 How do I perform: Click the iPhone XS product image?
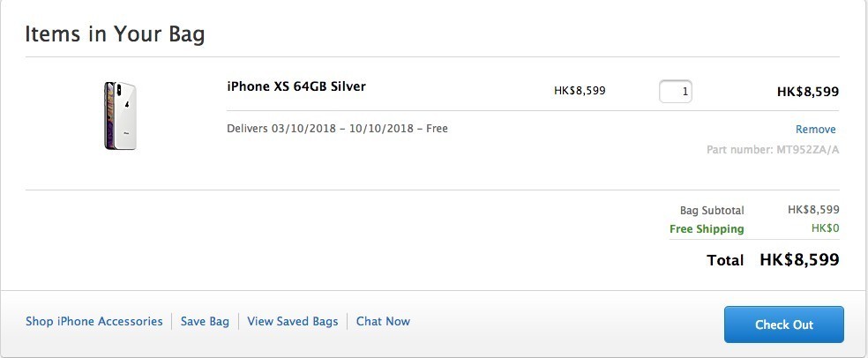pos(121,116)
